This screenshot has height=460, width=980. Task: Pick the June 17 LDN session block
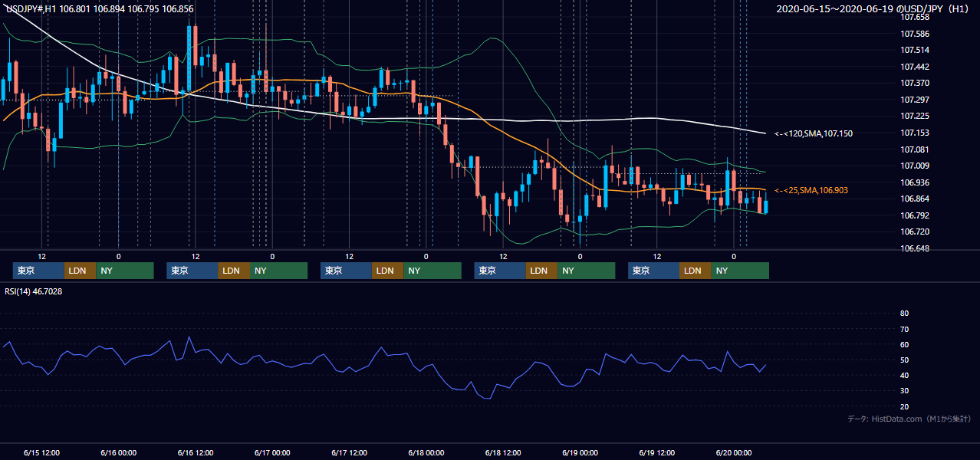[387, 271]
